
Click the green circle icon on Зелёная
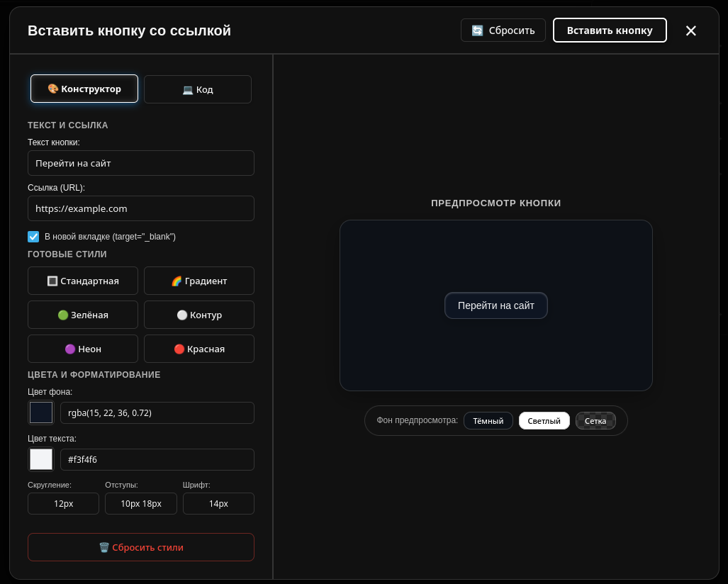pos(62,315)
